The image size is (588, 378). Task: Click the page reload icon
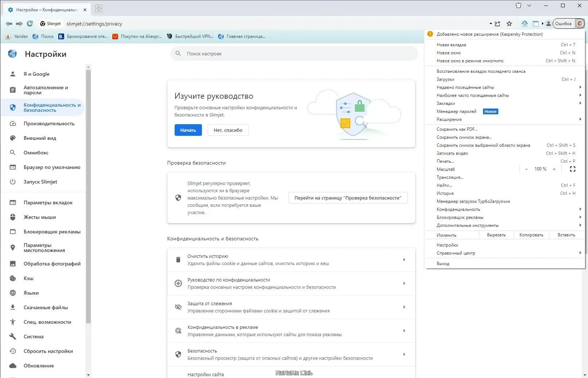click(x=30, y=24)
